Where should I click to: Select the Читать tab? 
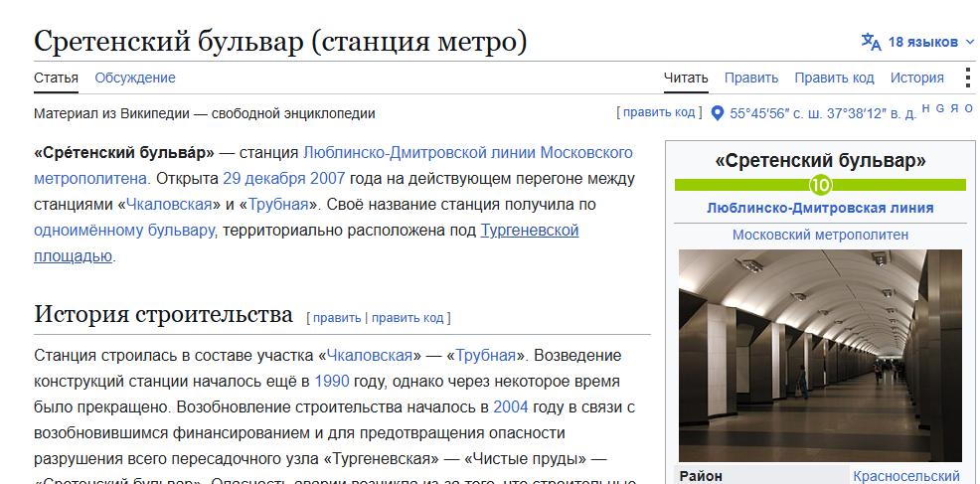686,79
